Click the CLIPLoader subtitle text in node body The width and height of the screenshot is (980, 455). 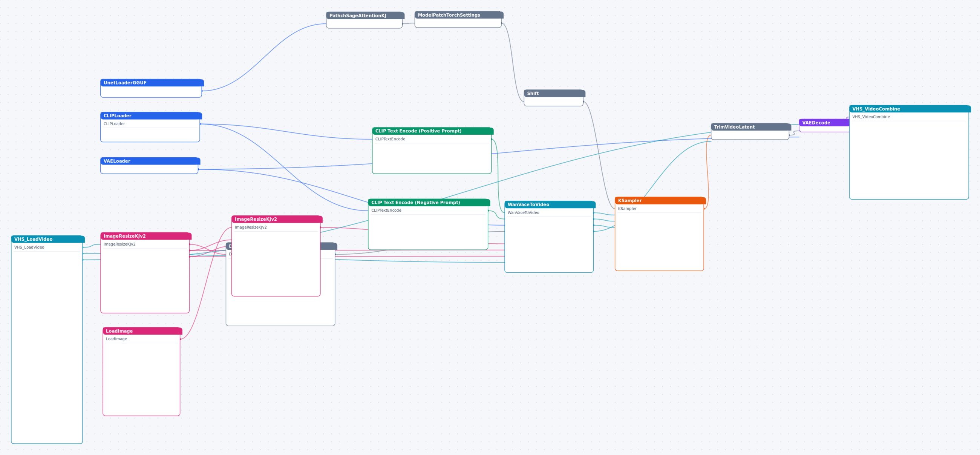114,124
